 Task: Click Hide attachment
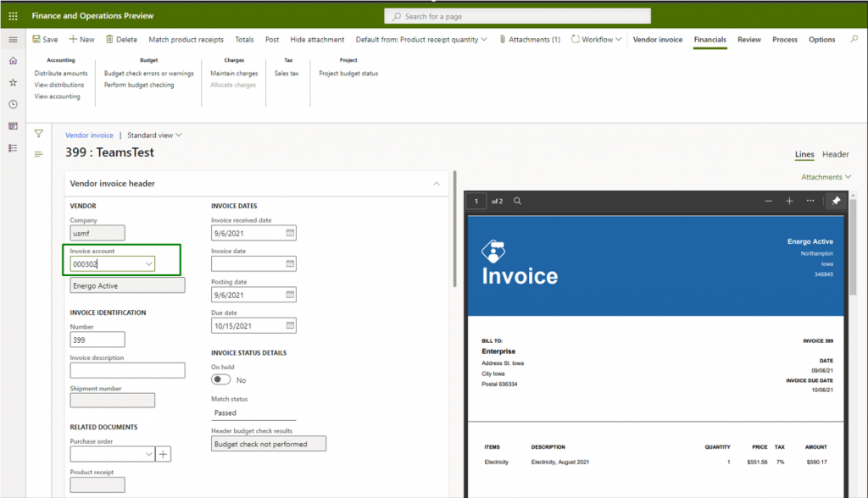tap(317, 39)
